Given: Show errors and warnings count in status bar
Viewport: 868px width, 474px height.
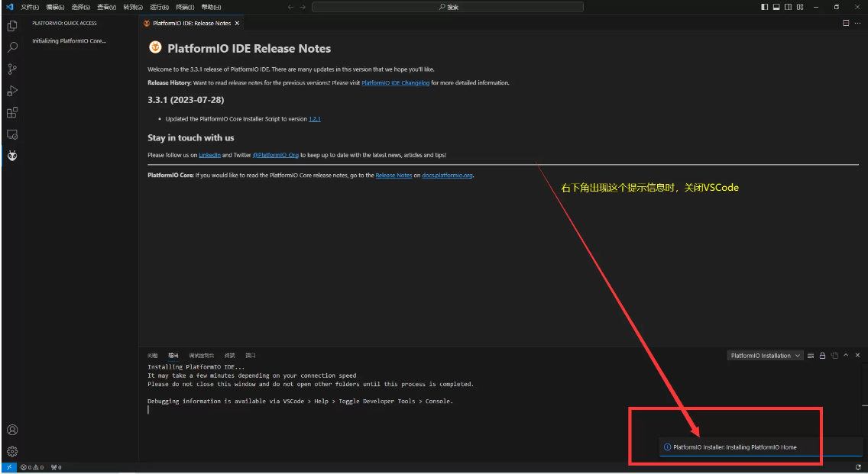Looking at the screenshot, I should [32, 467].
